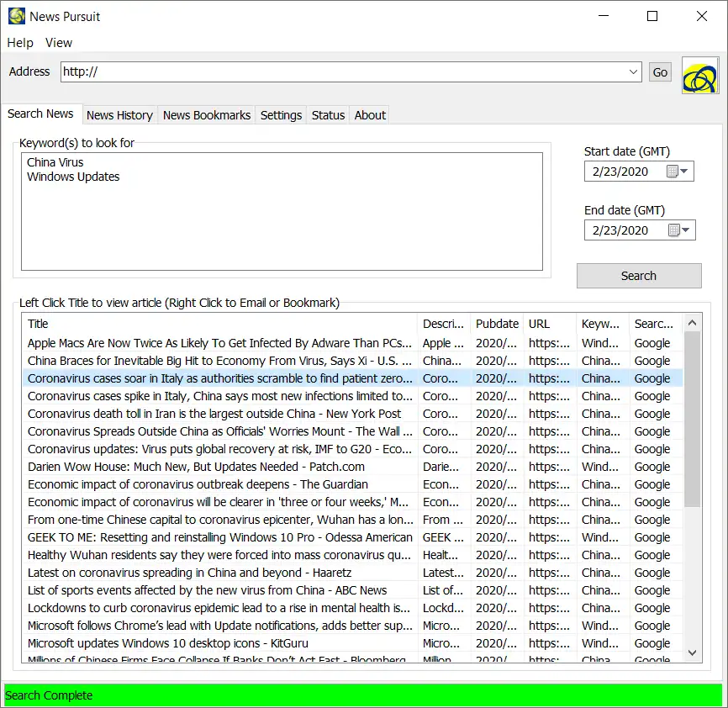
Task: Sort results by Title column header
Action: click(220, 324)
